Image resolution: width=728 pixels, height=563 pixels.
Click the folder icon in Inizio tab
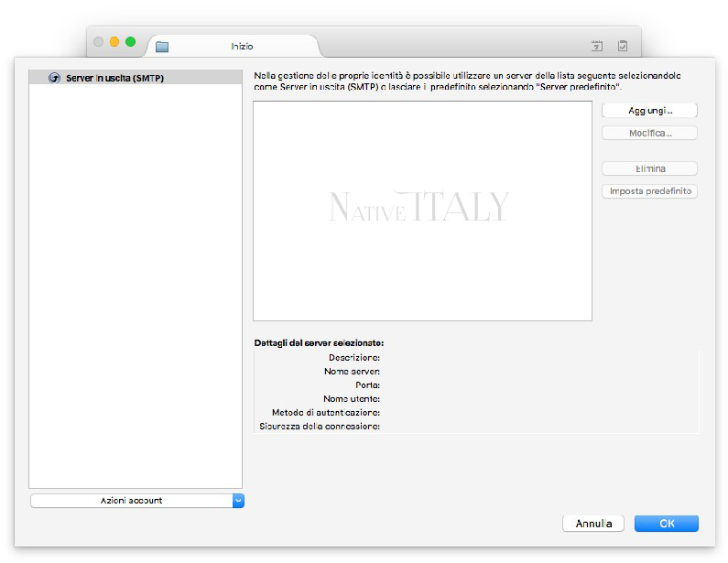tap(162, 47)
